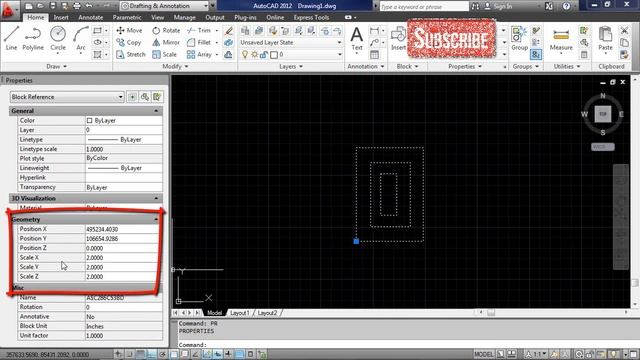
Task: Click the Help question mark icon
Action: 566,6
